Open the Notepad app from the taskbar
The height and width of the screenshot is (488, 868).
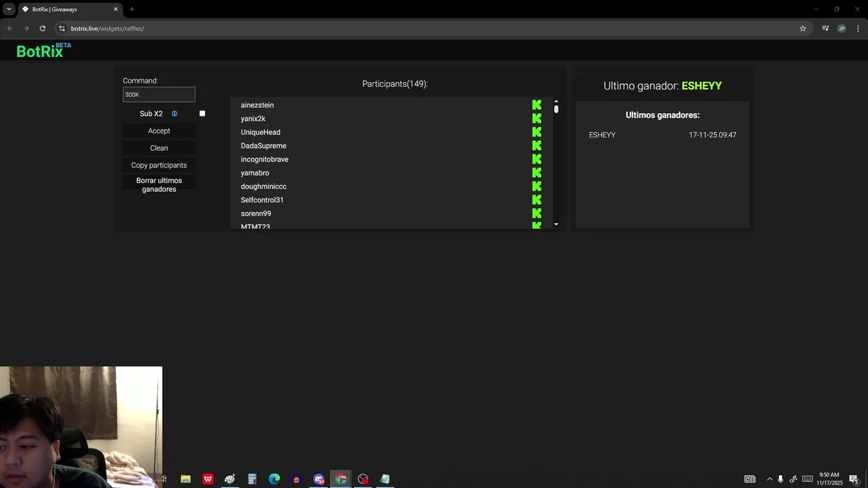coord(385,479)
